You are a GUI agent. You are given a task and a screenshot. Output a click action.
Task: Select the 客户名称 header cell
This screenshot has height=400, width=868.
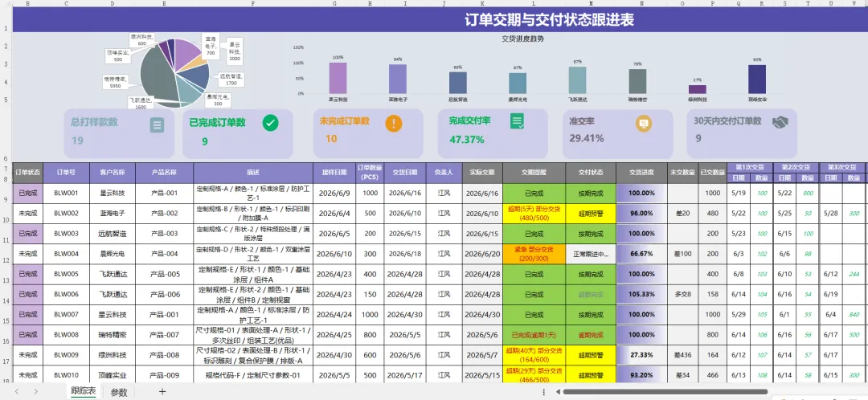pyautogui.click(x=113, y=173)
